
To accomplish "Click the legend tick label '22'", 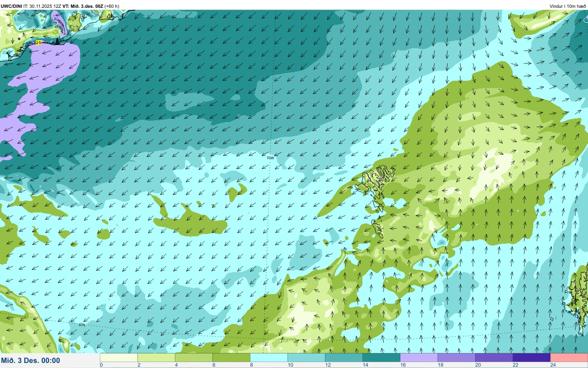I will (514, 365).
